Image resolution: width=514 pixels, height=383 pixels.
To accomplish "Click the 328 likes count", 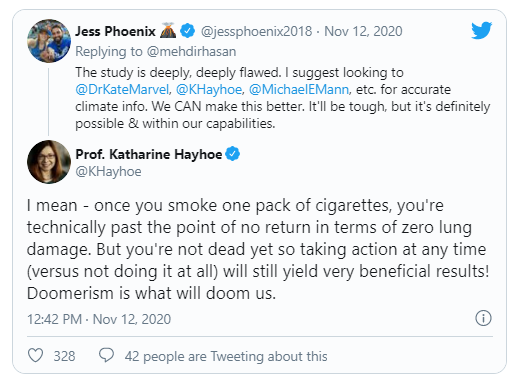I will 64,356.
